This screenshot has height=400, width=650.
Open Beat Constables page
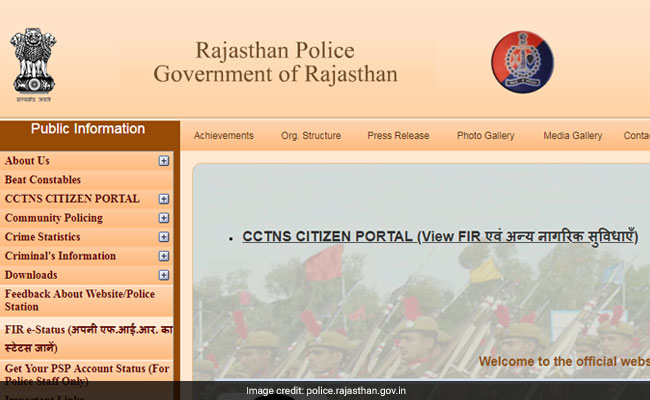43,180
